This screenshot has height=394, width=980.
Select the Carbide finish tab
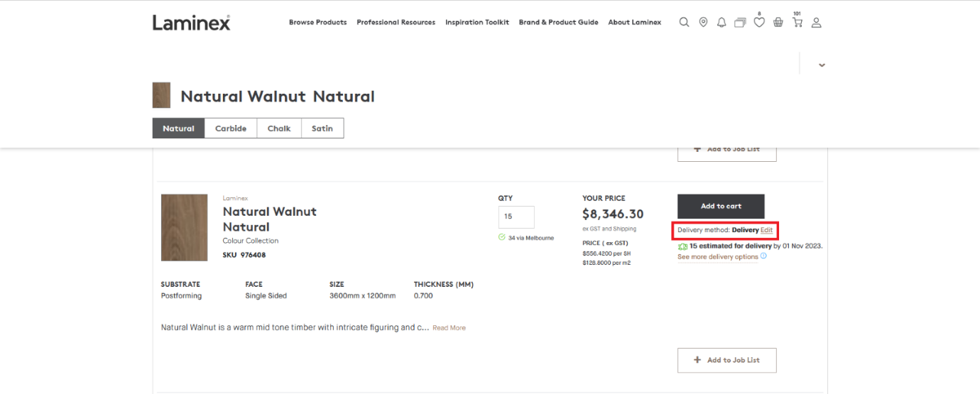click(x=231, y=128)
